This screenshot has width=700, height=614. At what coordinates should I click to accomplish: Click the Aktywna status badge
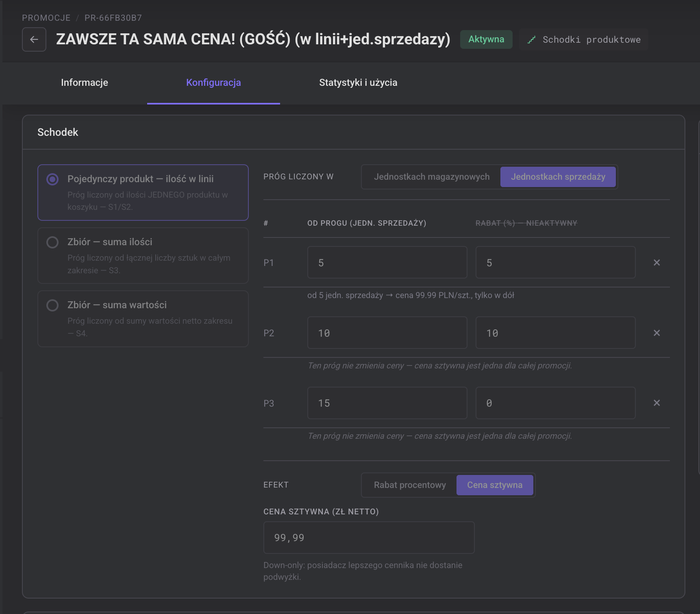(x=486, y=39)
